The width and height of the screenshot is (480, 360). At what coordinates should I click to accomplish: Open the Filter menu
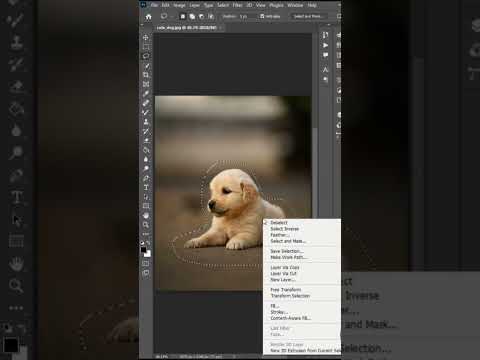pyautogui.click(x=237, y=5)
